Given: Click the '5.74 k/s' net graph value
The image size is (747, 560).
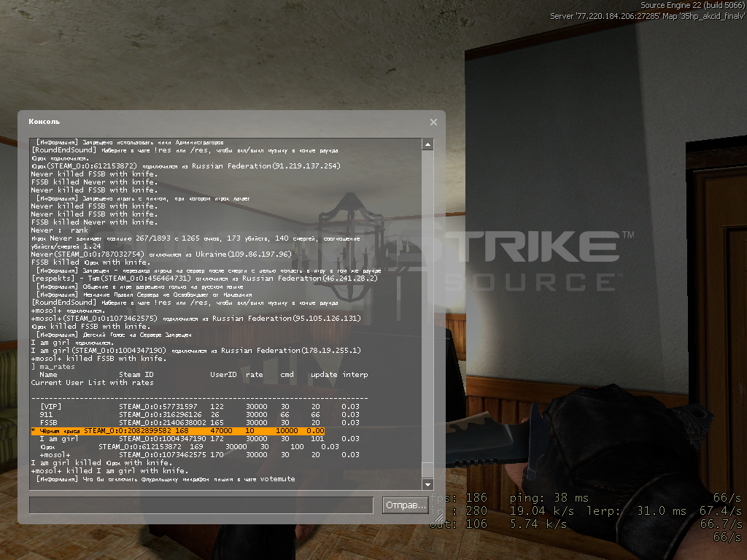Looking at the screenshot, I should [x=538, y=524].
